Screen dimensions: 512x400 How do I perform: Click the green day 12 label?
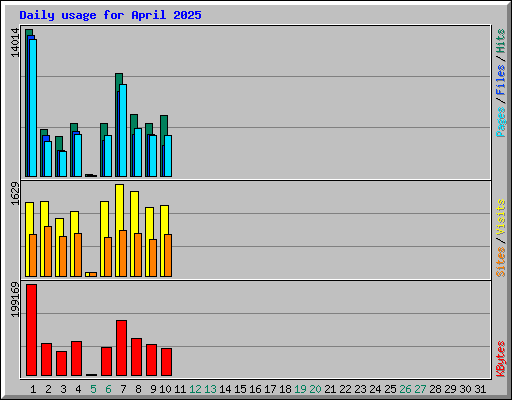[x=195, y=389]
